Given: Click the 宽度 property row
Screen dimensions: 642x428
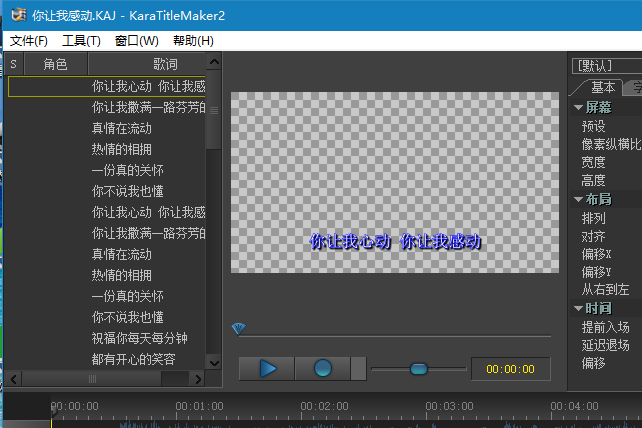Looking at the screenshot, I should point(606,162).
